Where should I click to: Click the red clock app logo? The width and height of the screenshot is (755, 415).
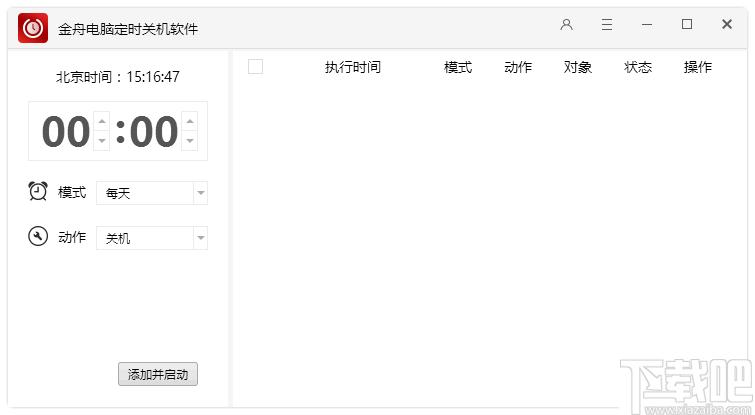[x=33, y=28]
